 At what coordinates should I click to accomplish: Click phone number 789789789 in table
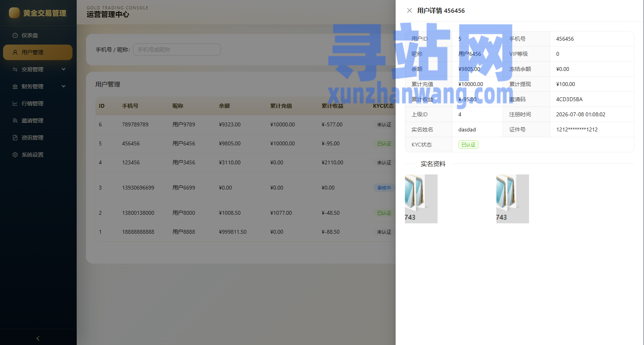tap(135, 124)
